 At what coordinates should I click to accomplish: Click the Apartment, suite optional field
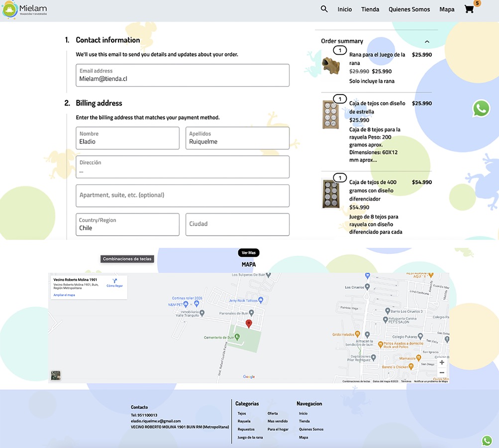pos(182,196)
